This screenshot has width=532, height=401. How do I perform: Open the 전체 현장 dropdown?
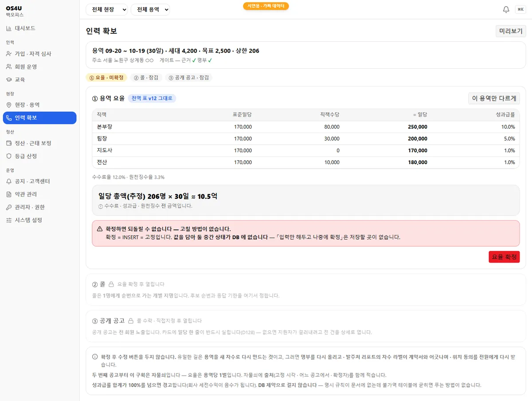pyautogui.click(x=106, y=9)
